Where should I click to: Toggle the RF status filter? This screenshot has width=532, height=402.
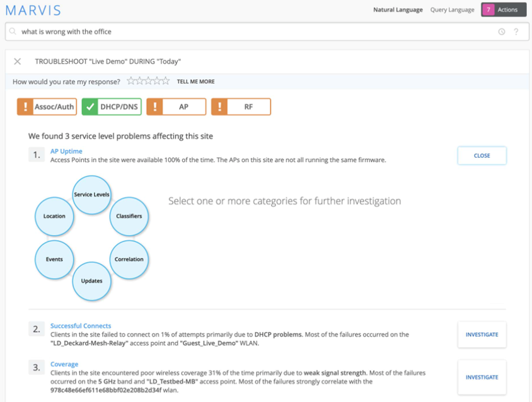pos(241,107)
